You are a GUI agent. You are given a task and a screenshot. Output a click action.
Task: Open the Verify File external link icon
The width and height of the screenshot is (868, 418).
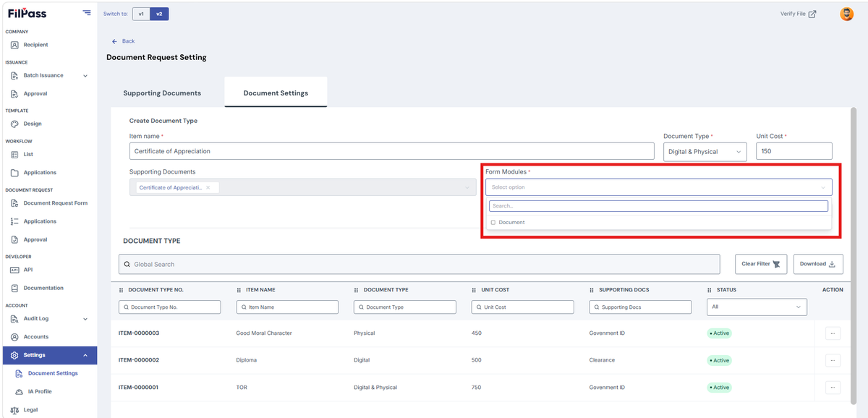click(x=812, y=14)
